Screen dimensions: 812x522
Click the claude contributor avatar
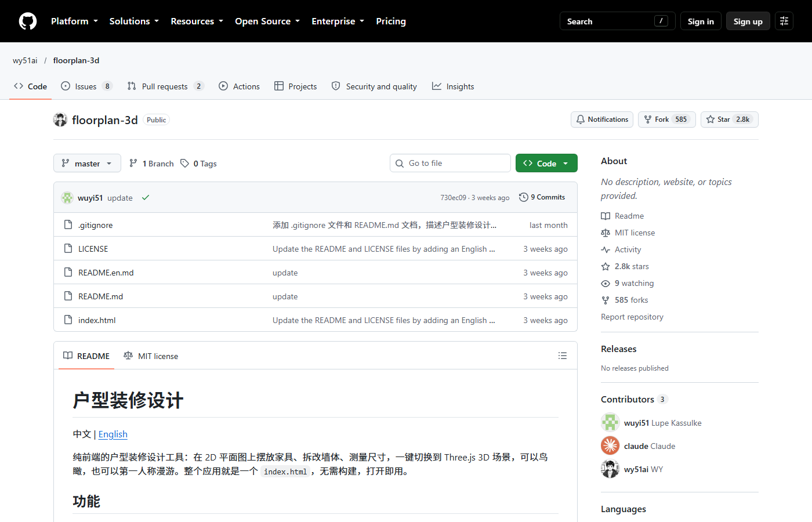point(610,445)
